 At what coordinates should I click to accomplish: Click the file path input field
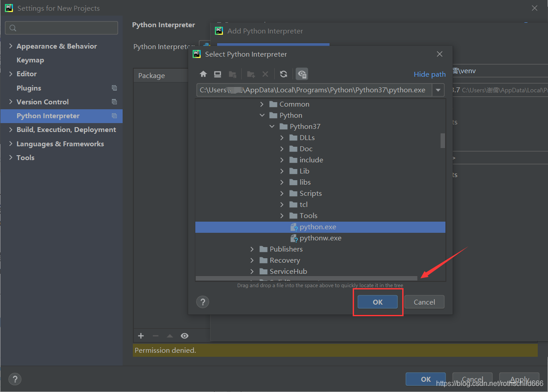click(x=314, y=90)
